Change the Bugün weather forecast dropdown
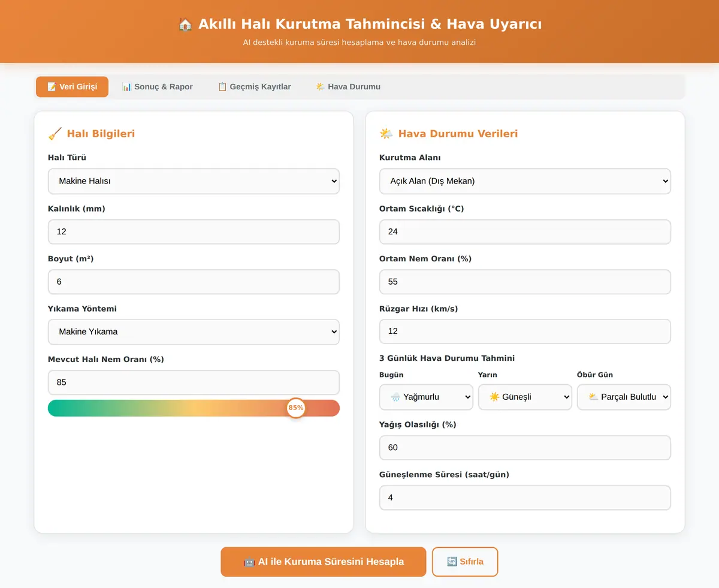This screenshot has width=719, height=588. pos(426,397)
